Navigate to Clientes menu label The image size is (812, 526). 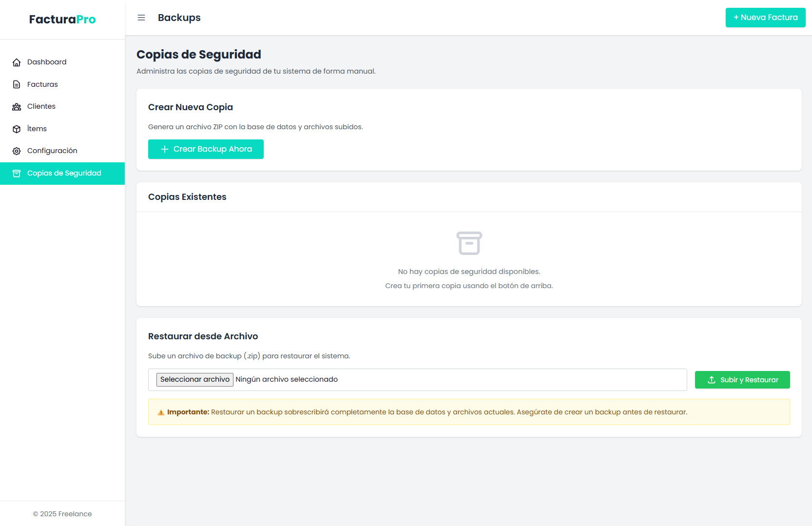[41, 106]
